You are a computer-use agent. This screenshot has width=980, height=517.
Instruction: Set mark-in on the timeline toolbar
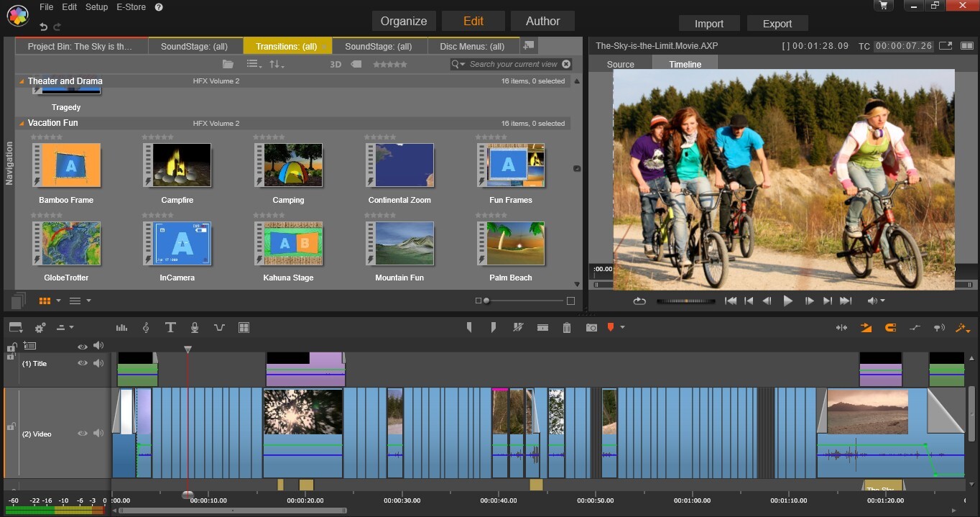(x=469, y=328)
